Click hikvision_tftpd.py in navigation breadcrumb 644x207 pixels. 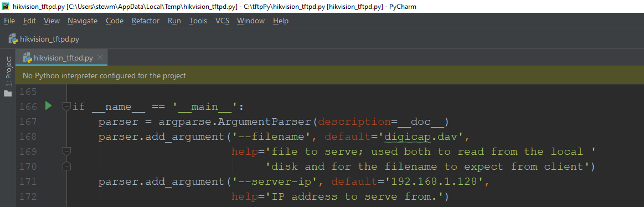[x=49, y=39]
